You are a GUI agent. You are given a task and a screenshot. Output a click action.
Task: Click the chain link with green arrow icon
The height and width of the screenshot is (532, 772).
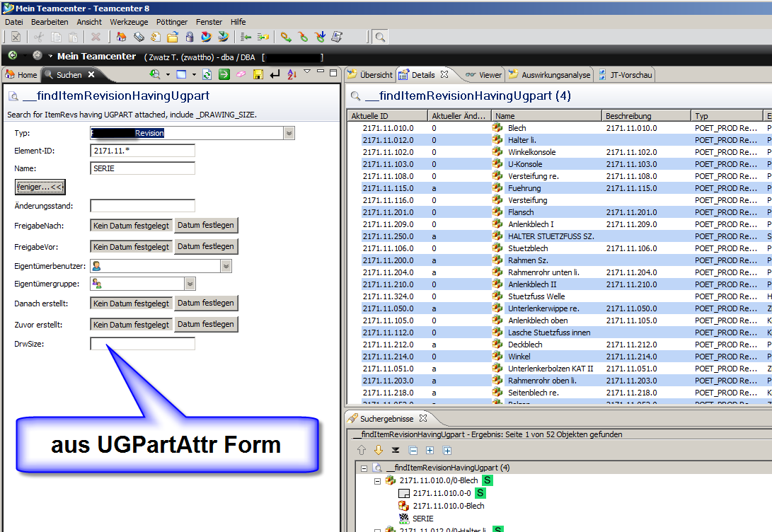[286, 37]
